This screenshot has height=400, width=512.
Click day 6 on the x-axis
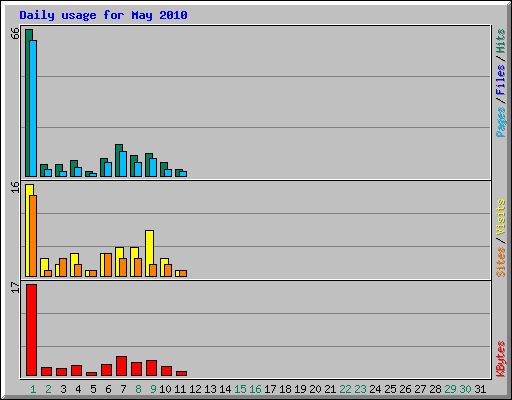108,389
